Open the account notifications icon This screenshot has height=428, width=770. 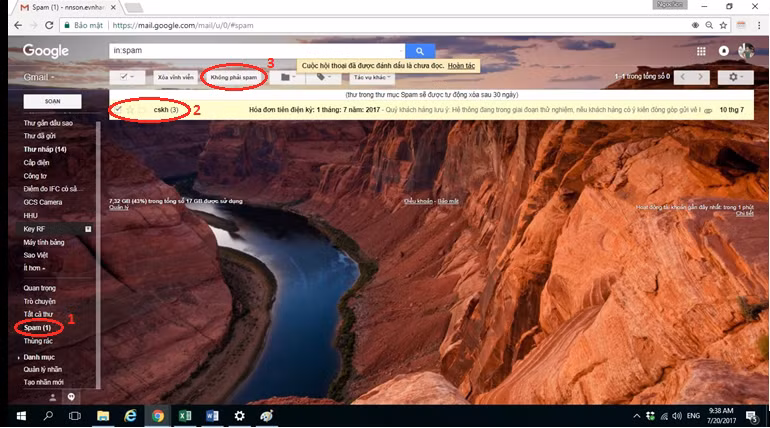pos(724,51)
